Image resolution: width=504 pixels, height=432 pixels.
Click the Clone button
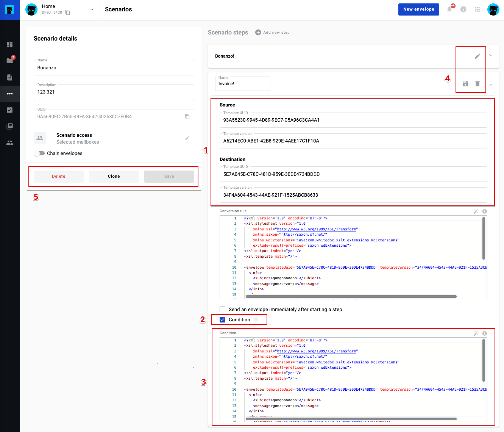point(114,177)
